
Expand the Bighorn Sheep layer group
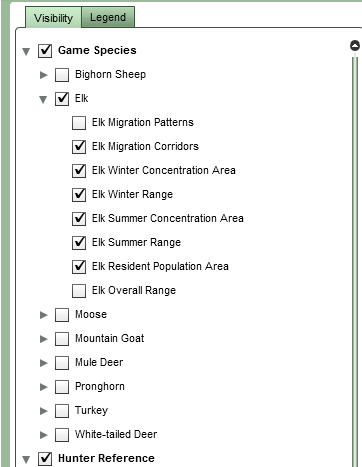tap(43, 75)
